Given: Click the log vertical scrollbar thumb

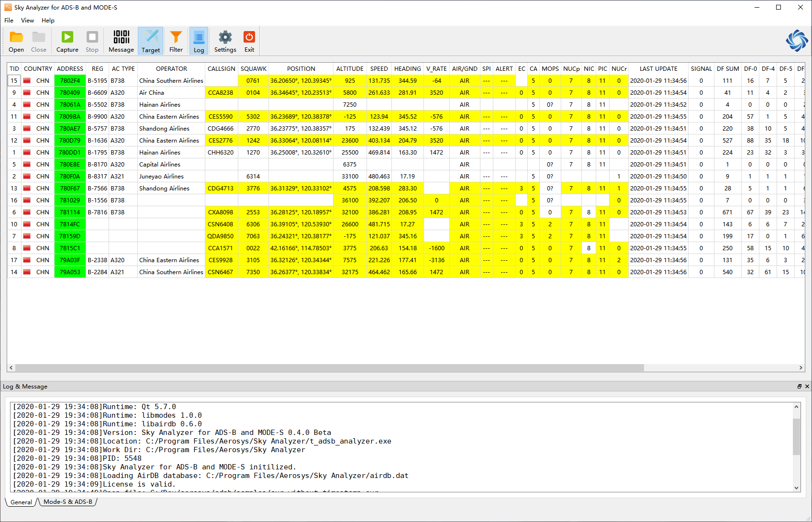Looking at the screenshot, I should click(x=796, y=436).
